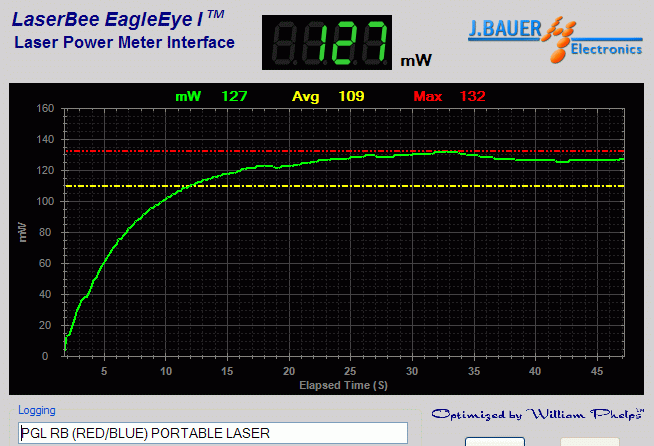Viewport: 654px width, 446px height.
Task: Click the yellow dashed Avg line on graph
Action: point(345,186)
